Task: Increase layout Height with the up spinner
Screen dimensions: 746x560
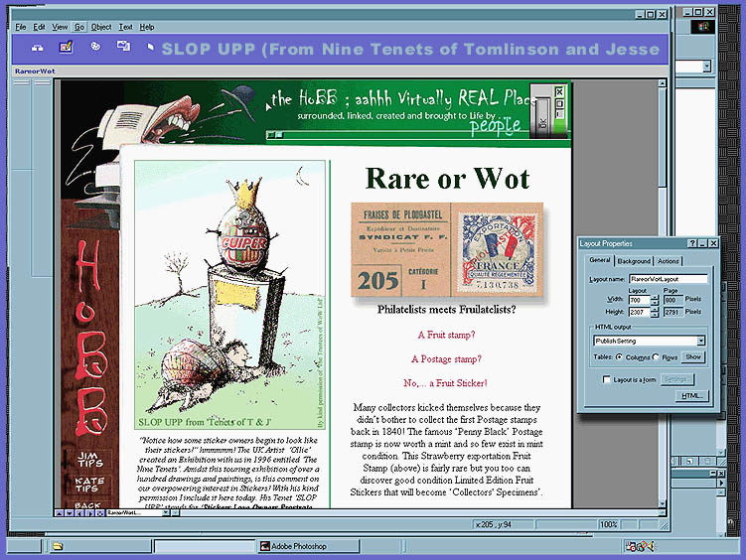Action: 655,310
